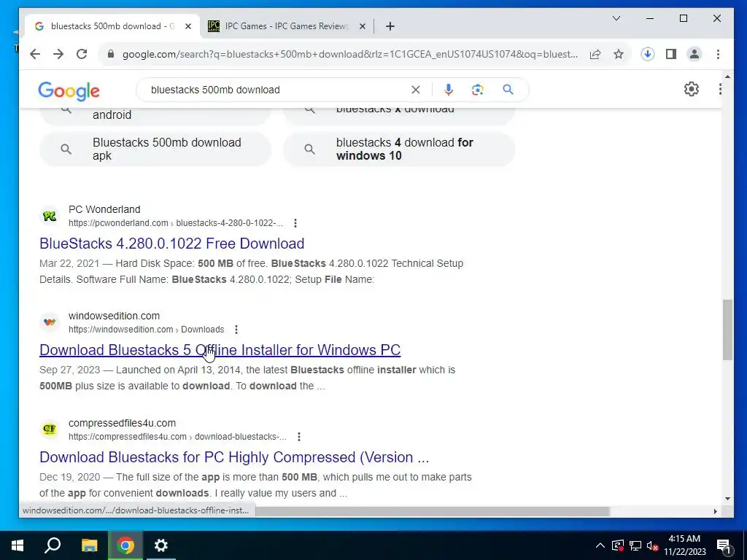Image resolution: width=747 pixels, height=560 pixels.
Task: Open Settings from the taskbar
Action: coord(161,545)
